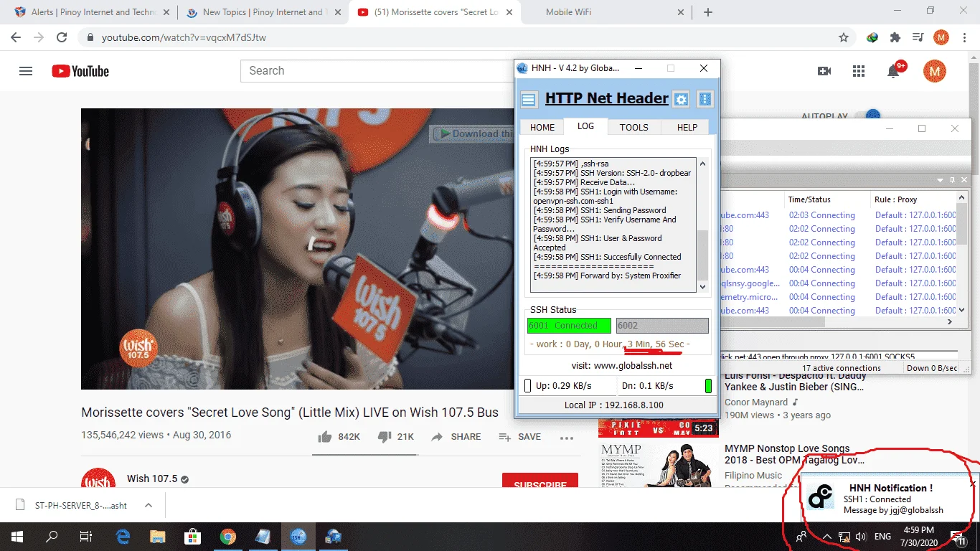Image resolution: width=980 pixels, height=551 pixels.
Task: Open the HNH Notification toast
Action: coord(888,499)
